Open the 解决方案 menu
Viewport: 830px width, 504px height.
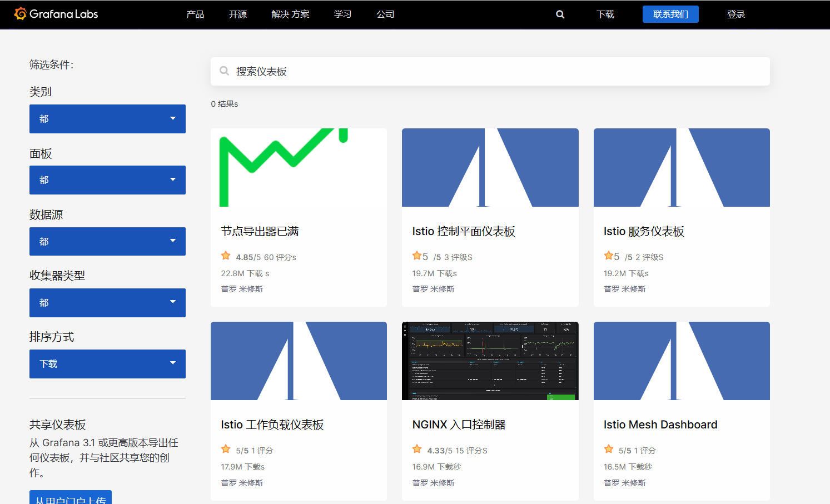click(290, 14)
